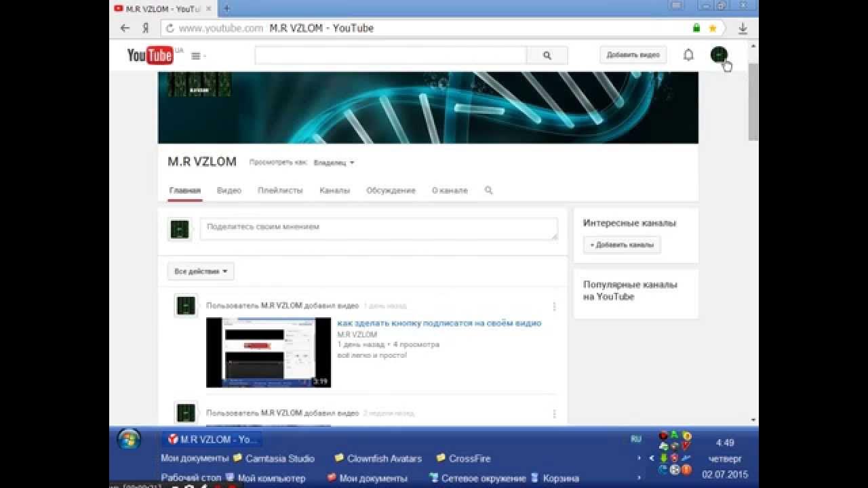Viewport: 868px width, 488px height.
Task: Open the YouTube guide hamburger menu
Action: pos(196,56)
